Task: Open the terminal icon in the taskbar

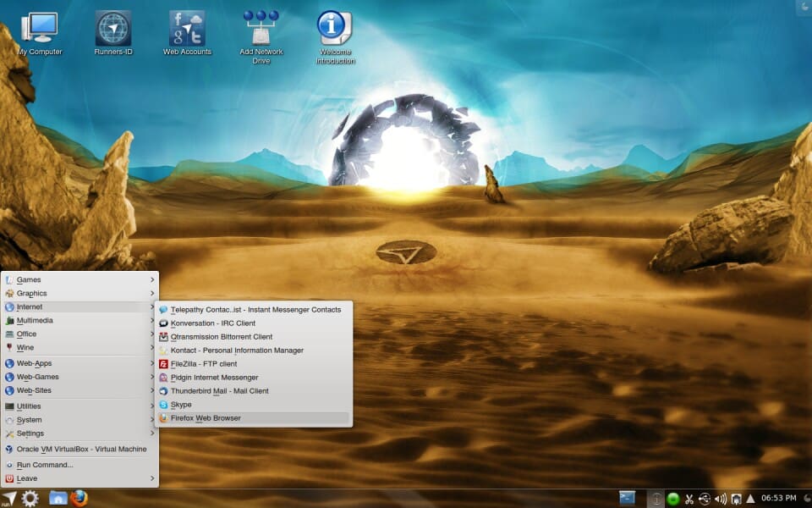Action: pos(627,498)
